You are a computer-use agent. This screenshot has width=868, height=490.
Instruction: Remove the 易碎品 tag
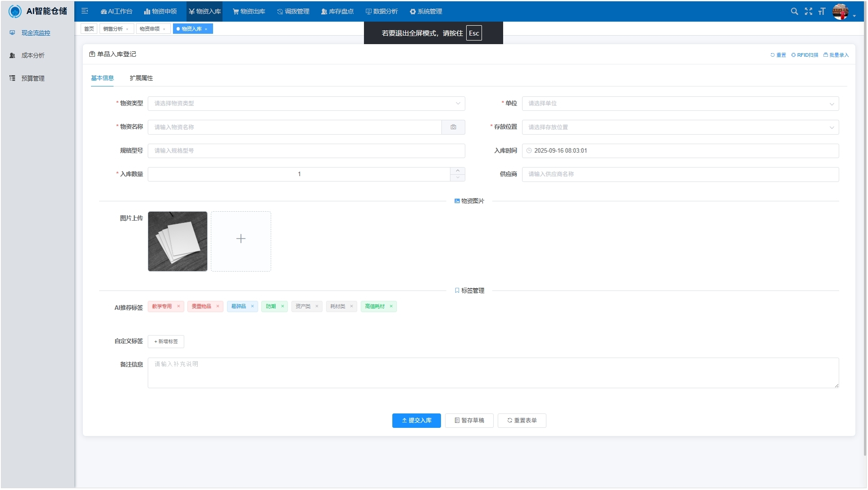click(252, 306)
